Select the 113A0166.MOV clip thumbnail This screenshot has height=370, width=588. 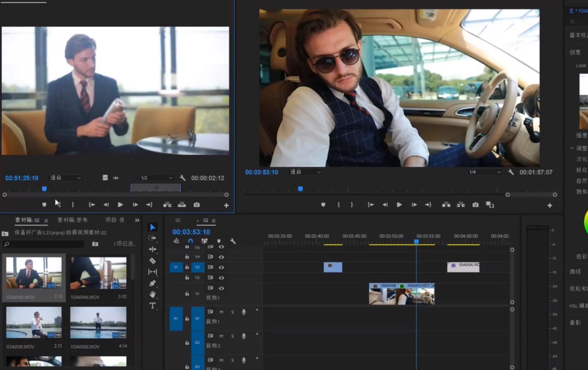(x=98, y=273)
